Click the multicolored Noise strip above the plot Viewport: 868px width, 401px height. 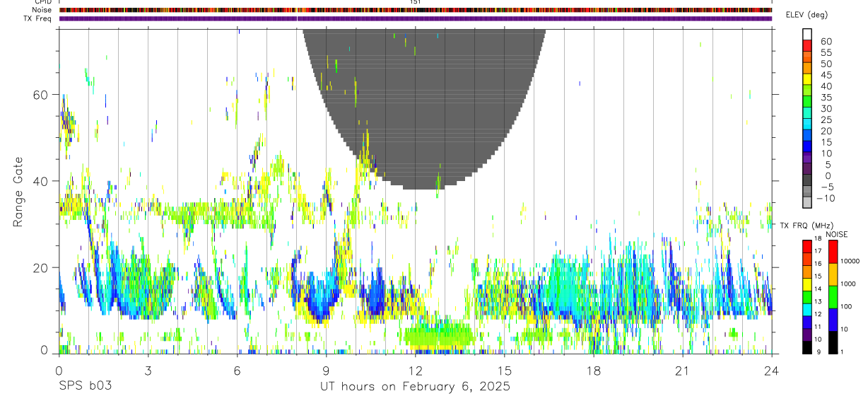coord(415,10)
